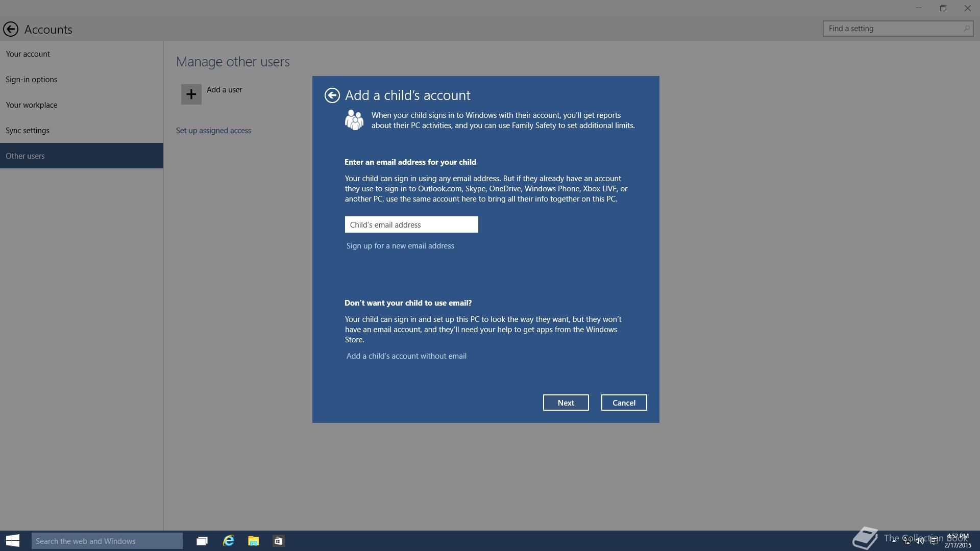Screen dimensions: 980x551
Task: Click Sign up for a new email address
Action: coord(400,246)
